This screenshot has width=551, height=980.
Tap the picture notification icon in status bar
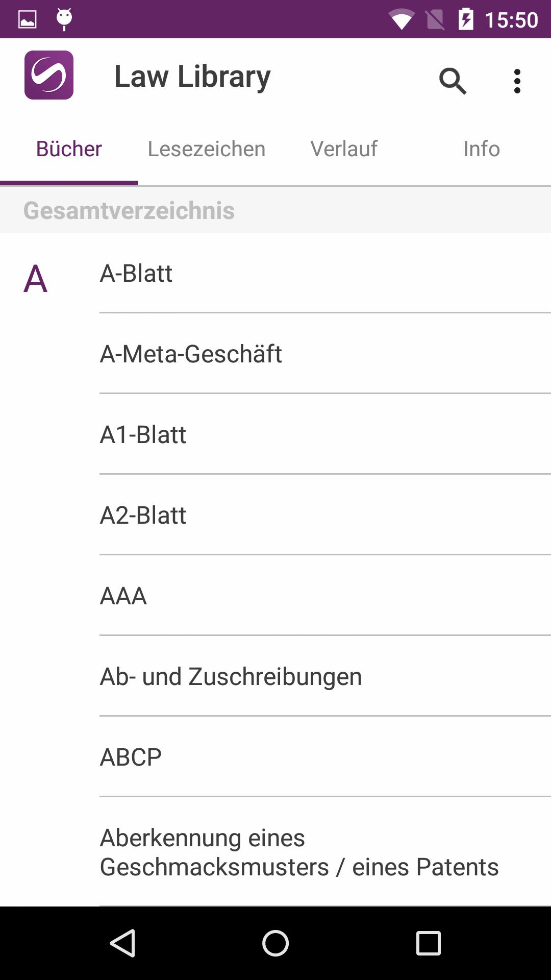(x=28, y=19)
